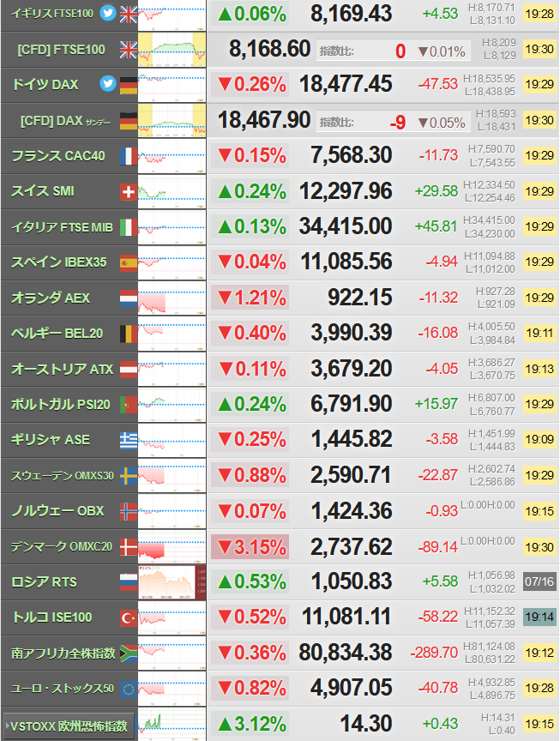This screenshot has width=560, height=741.
Task: Click the EU flag for ユーロ・ストックス50
Action: 129,689
